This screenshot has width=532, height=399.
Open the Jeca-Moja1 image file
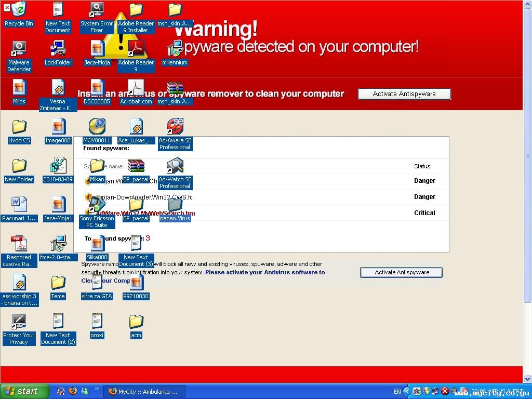[58, 209]
